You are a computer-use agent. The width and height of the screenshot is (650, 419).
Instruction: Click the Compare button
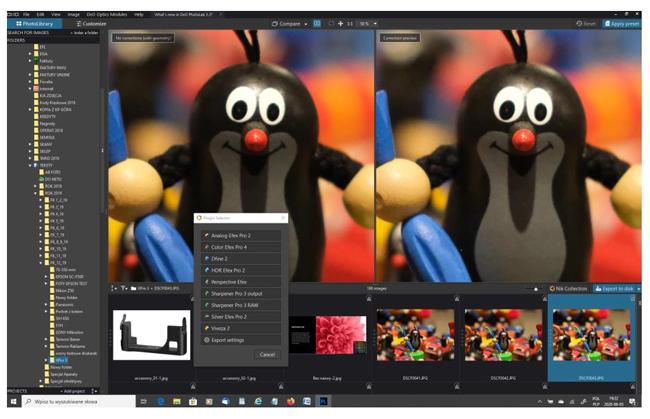[x=286, y=24]
